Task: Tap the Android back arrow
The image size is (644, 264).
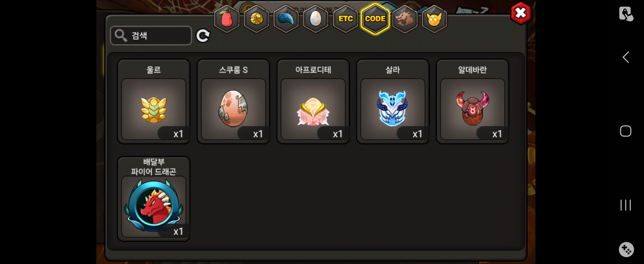Action: [x=625, y=57]
